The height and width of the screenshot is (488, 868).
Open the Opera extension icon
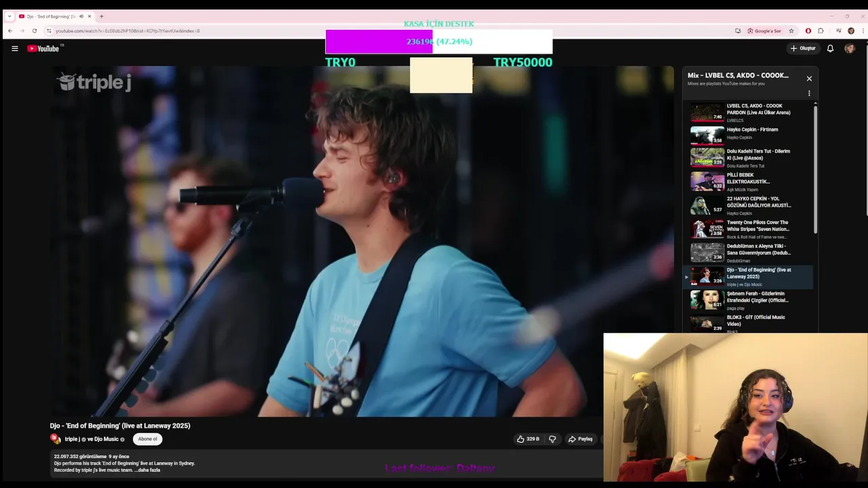[x=808, y=30]
